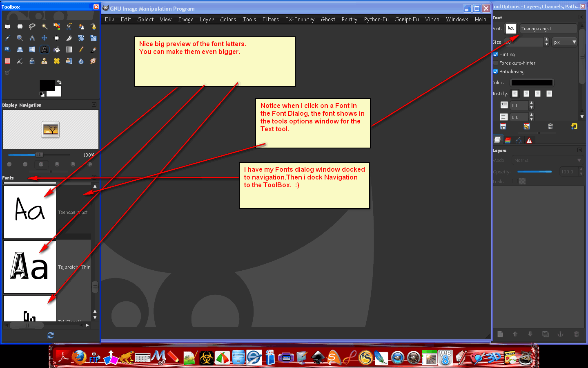The width and height of the screenshot is (588, 368).
Task: Select the Perspective tool
Action: pos(20,49)
